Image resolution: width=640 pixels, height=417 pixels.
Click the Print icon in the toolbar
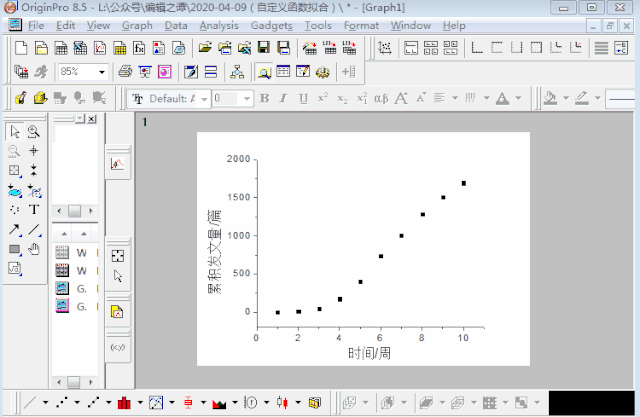click(126, 72)
